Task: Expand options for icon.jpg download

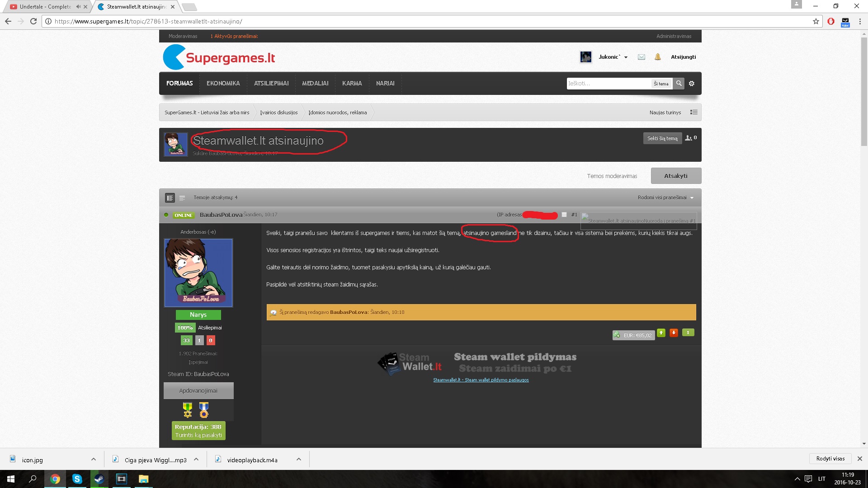Action: (x=94, y=459)
